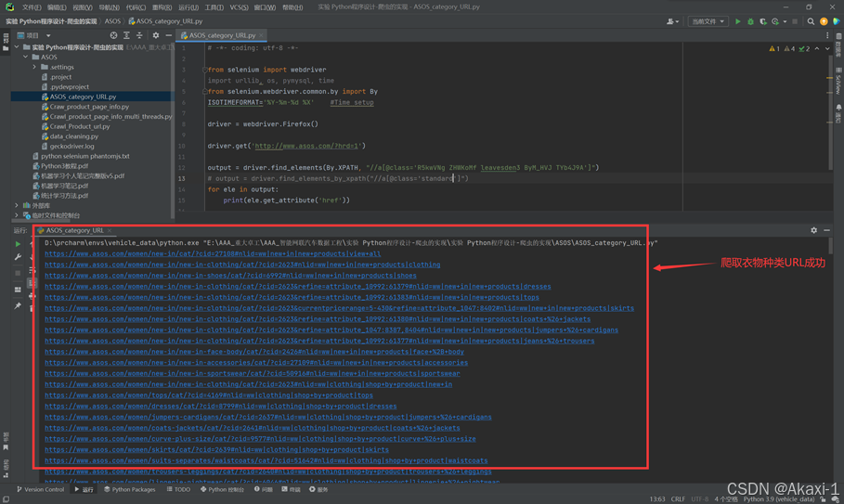844x504 pixels.
Task: Go to next highlighted problem arrow
Action: [827, 48]
